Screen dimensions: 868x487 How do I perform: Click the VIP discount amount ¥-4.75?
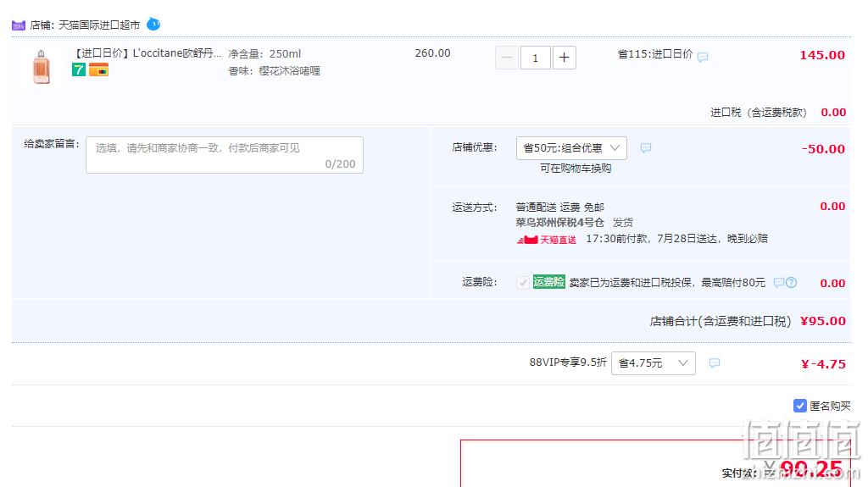coord(823,363)
